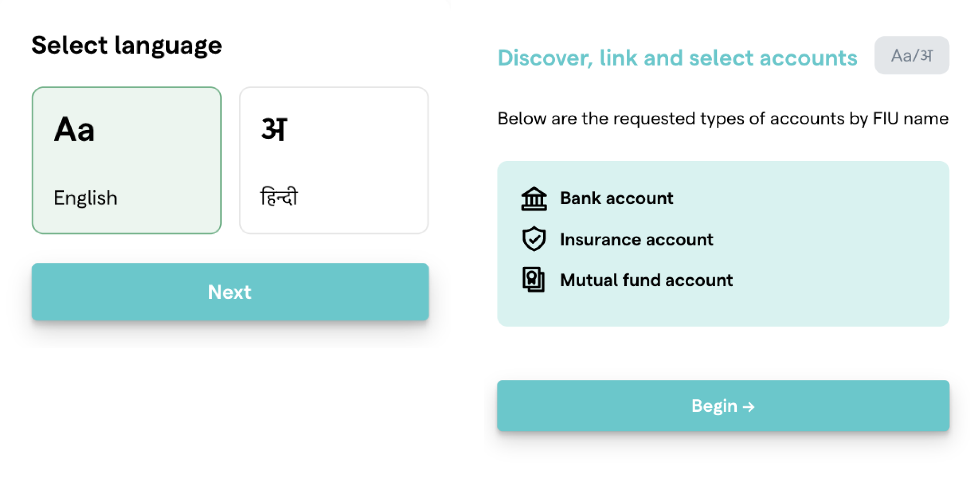This screenshot has width=980, height=484.
Task: Click the requested account types description text
Action: pos(723,119)
